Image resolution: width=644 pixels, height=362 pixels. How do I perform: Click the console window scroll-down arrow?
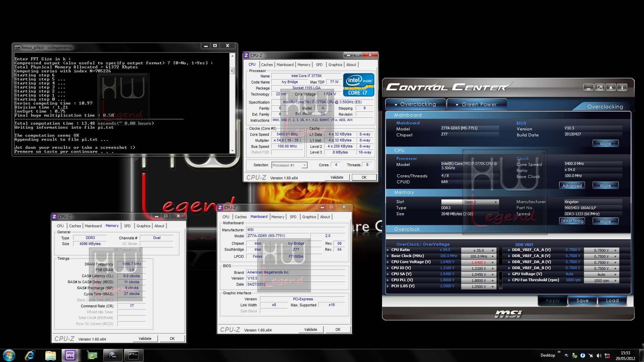[x=232, y=151]
